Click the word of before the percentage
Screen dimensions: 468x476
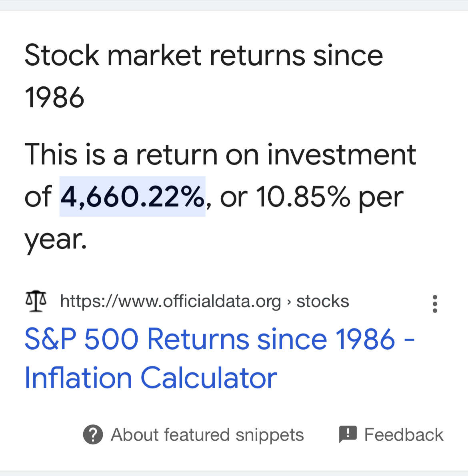pyautogui.click(x=38, y=197)
